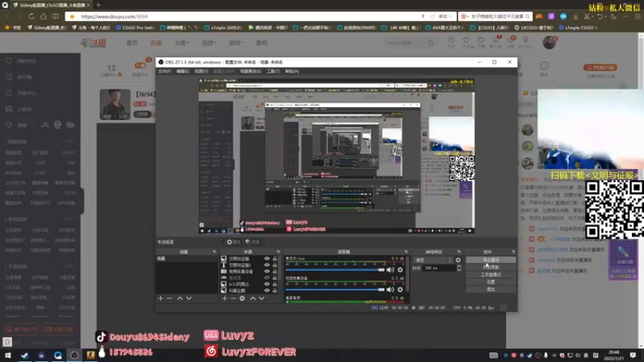Refresh the browser page
This screenshot has width=644, height=362.
31,16
